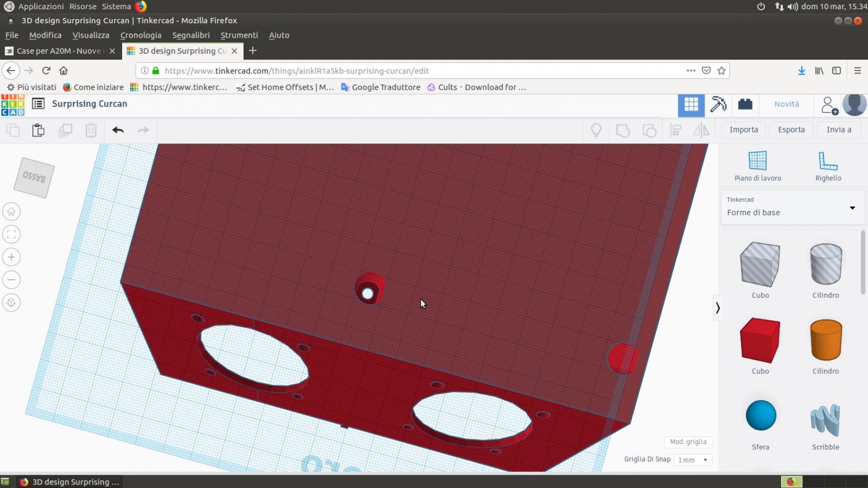
Task: Select the Piano di lavoro tool
Action: (757, 166)
